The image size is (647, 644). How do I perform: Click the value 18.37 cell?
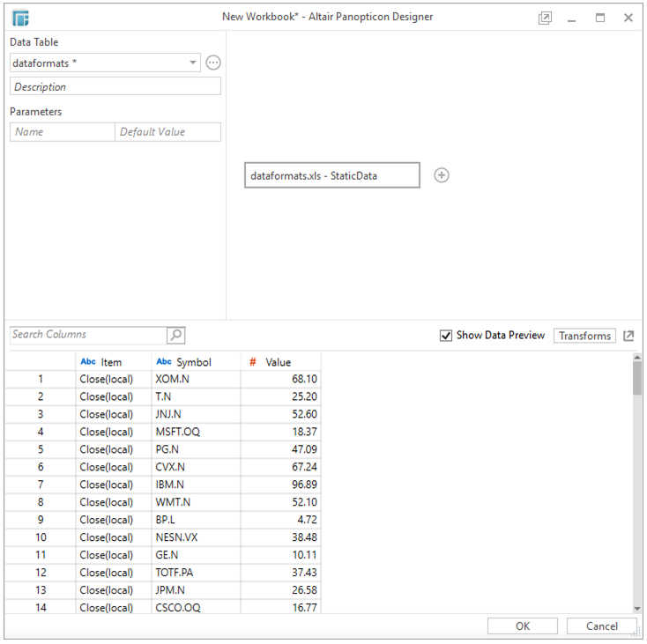click(280, 432)
